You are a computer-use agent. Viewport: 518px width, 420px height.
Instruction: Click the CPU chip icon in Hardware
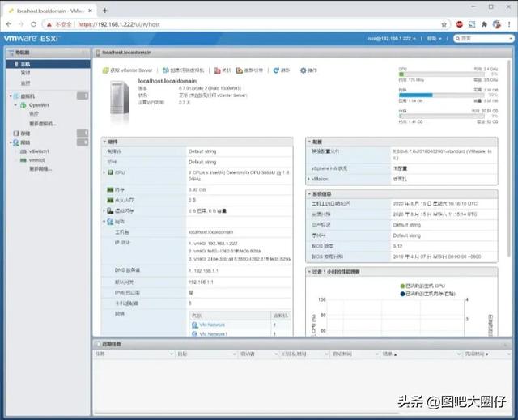pos(111,172)
